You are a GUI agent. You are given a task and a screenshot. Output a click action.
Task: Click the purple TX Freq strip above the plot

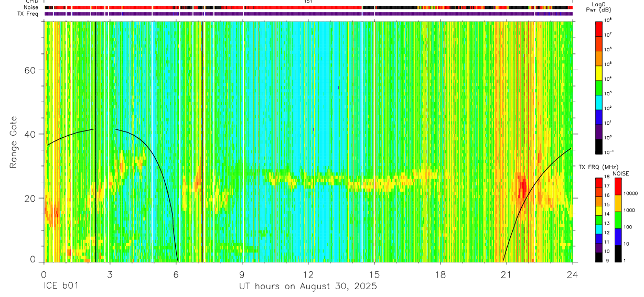308,14
